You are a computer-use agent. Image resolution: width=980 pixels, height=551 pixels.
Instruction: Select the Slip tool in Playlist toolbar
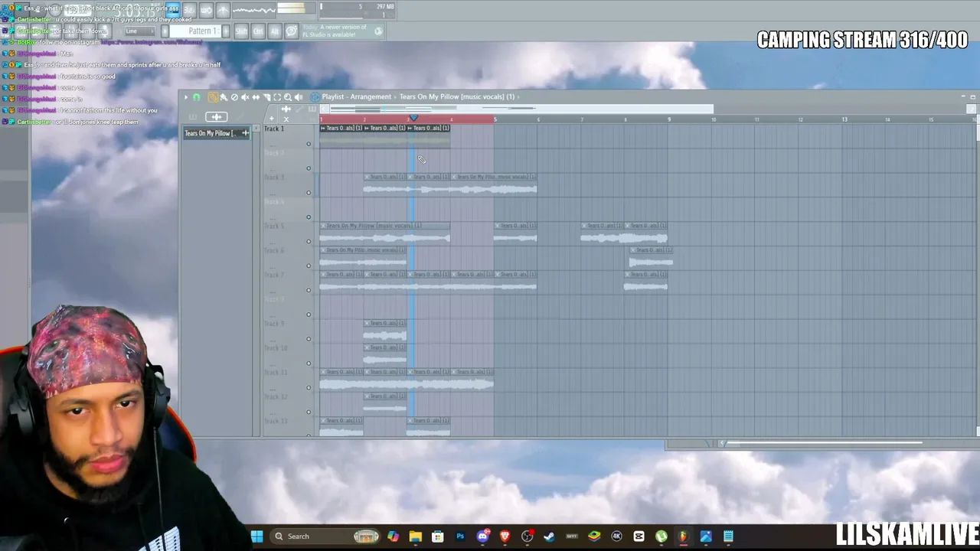pos(256,97)
